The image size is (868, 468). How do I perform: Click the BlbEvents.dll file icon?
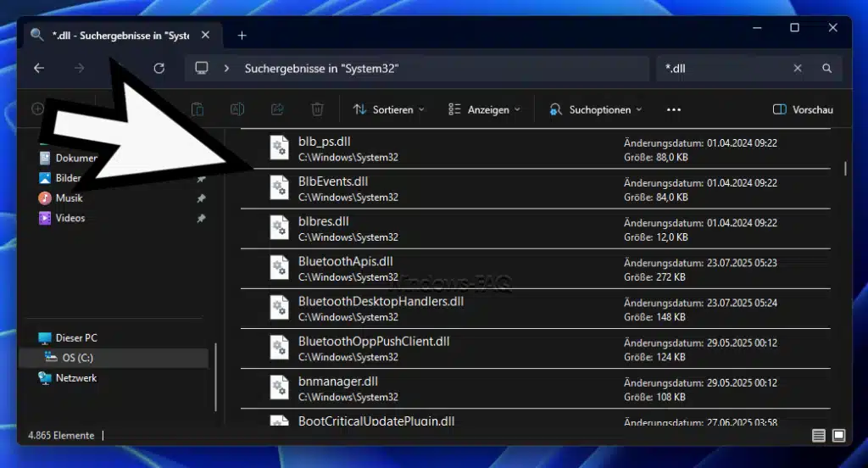click(x=279, y=187)
